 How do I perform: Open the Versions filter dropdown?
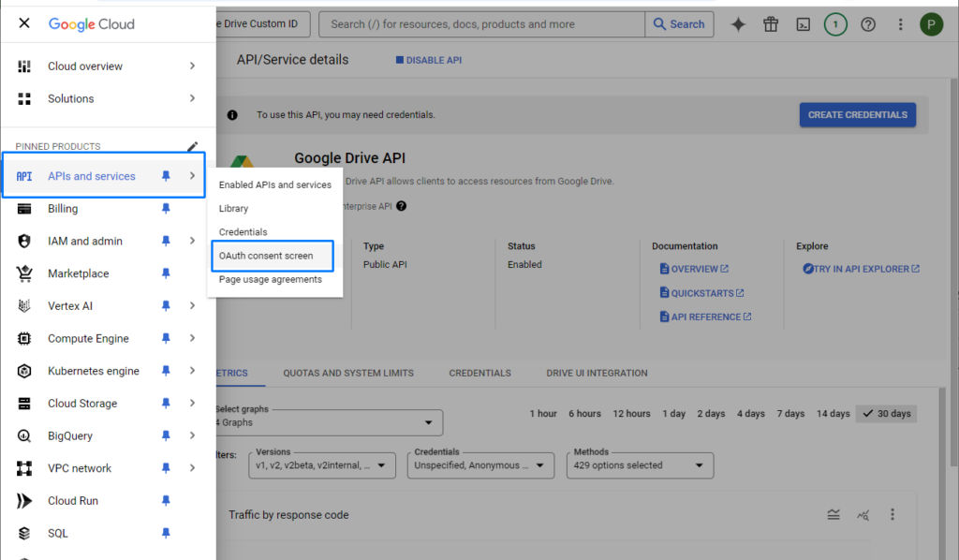tap(322, 465)
